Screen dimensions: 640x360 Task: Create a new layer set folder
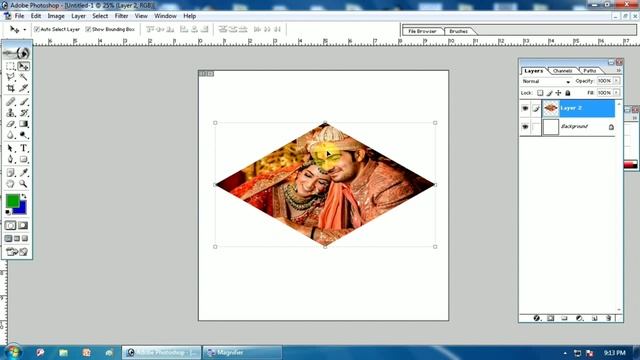(x=564, y=318)
